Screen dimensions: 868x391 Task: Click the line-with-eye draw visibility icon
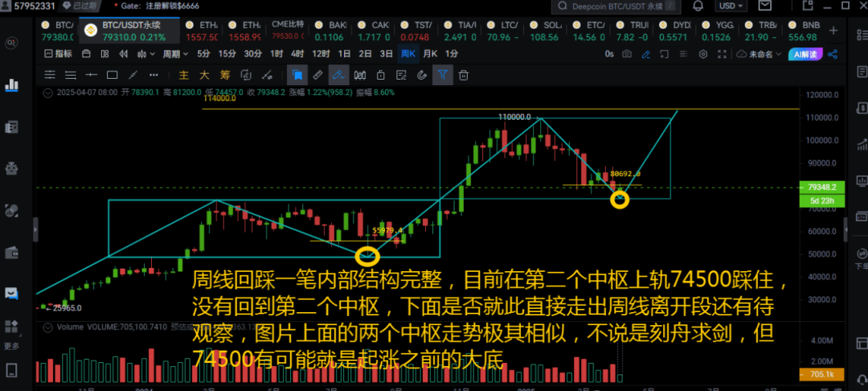(x=268, y=75)
